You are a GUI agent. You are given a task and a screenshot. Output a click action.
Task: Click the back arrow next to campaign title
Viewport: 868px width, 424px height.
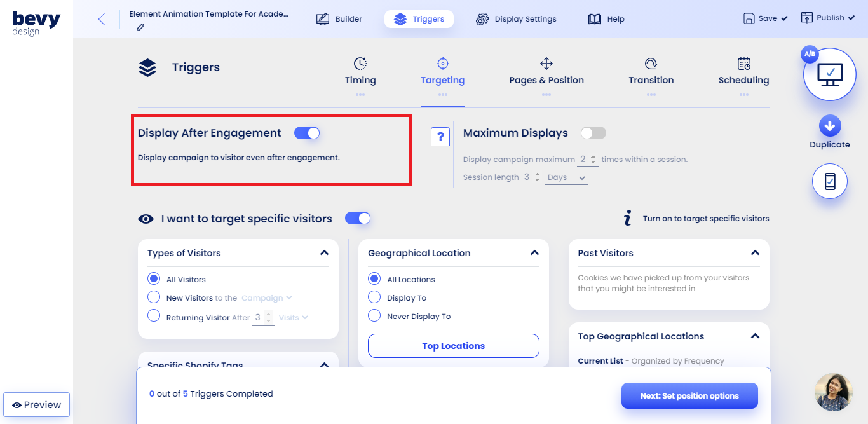tap(102, 18)
